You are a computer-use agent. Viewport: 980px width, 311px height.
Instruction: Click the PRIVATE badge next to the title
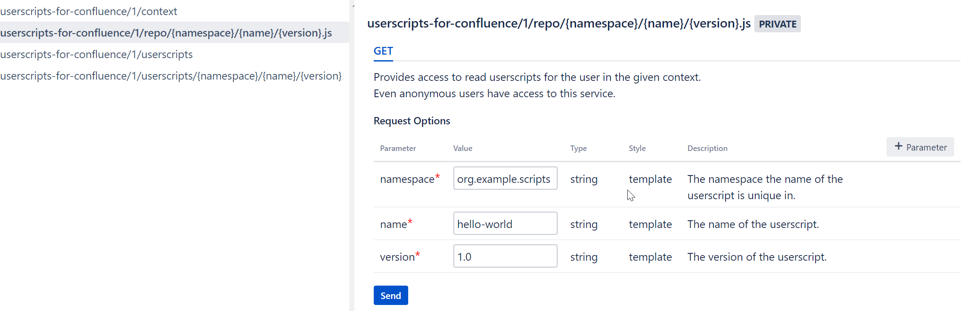pos(777,24)
